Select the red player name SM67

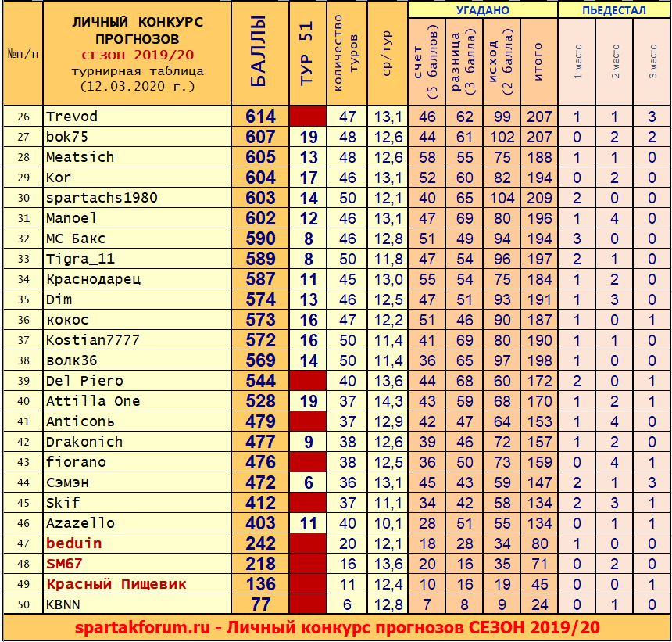click(x=64, y=564)
